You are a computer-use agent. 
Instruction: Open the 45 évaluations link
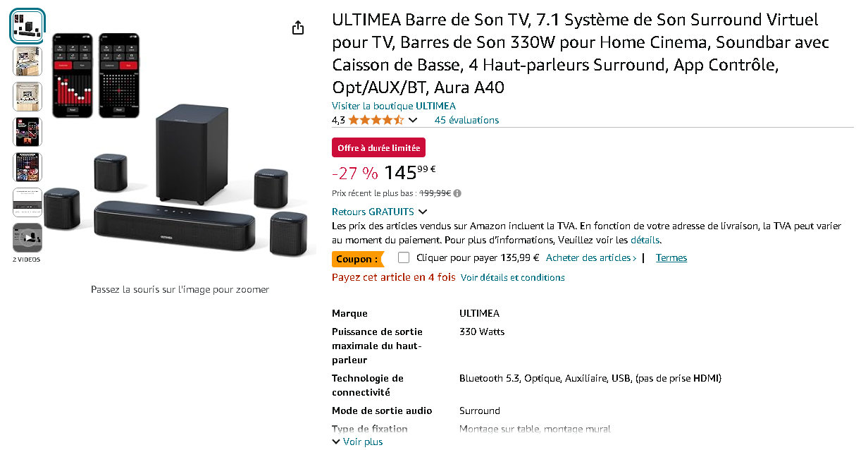coord(466,120)
